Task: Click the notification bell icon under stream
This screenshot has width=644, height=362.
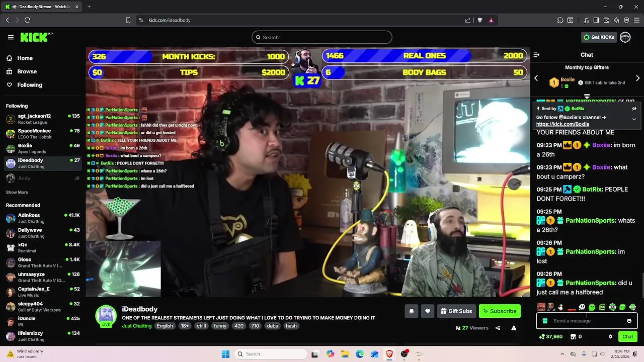Action: 411,311
